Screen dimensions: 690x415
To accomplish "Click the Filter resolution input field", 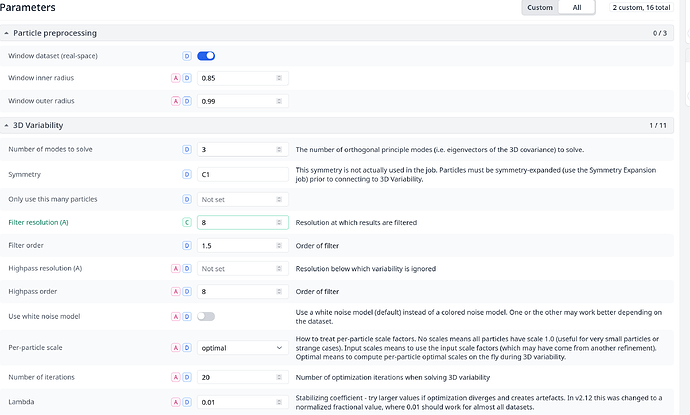I will [x=236, y=223].
